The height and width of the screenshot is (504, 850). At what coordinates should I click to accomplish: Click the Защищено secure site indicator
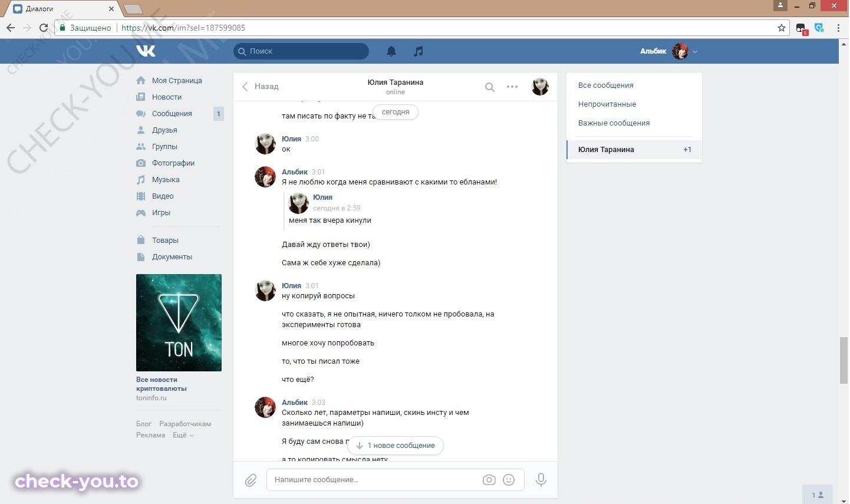click(x=85, y=28)
